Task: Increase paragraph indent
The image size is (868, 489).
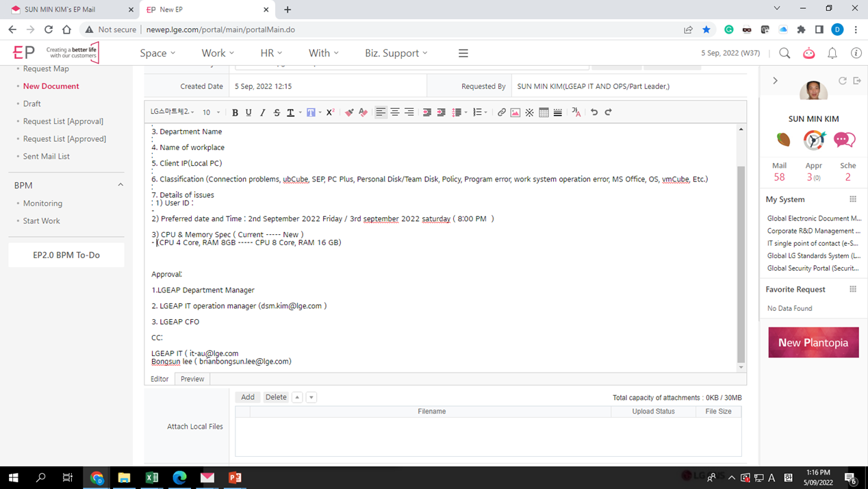Action: [x=441, y=112]
